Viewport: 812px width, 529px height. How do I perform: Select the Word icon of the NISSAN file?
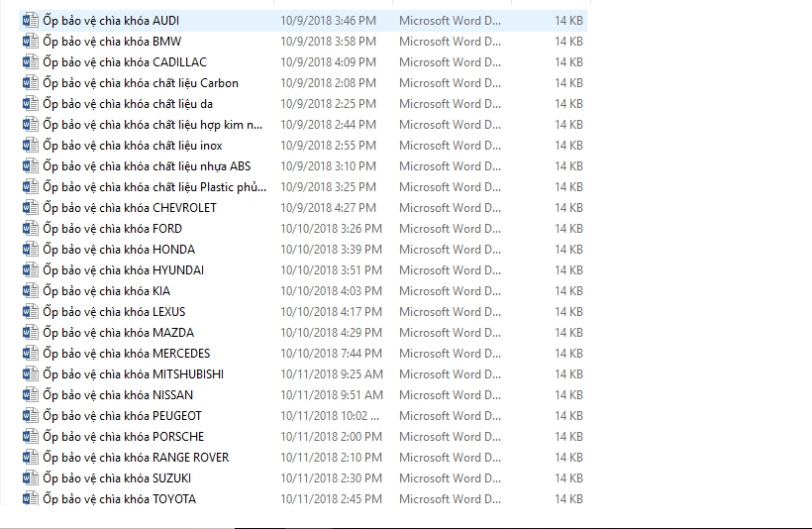[x=31, y=395]
